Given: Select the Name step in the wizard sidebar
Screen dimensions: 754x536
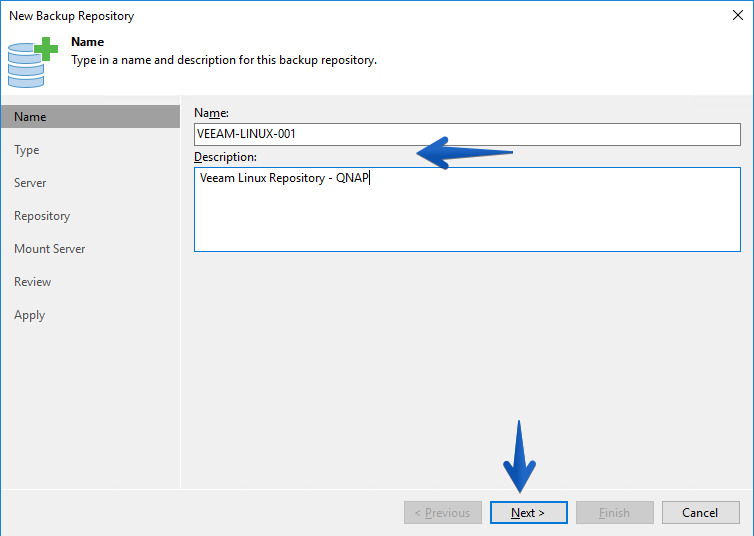Looking at the screenshot, I should pyautogui.click(x=90, y=117).
